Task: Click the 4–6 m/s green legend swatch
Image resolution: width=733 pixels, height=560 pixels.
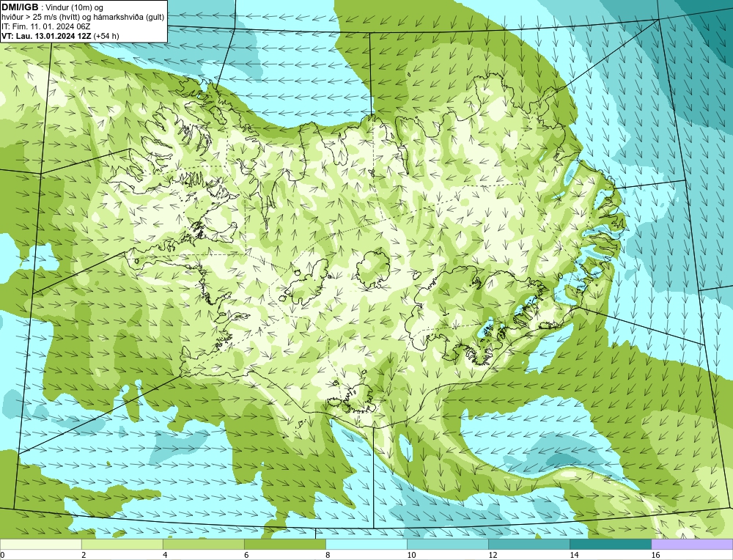Action: click(203, 544)
